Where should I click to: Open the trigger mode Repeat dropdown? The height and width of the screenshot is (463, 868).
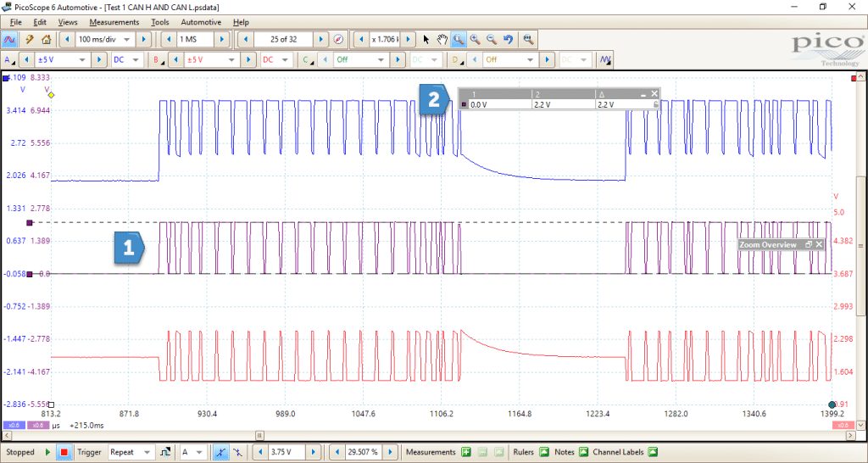coord(131,452)
